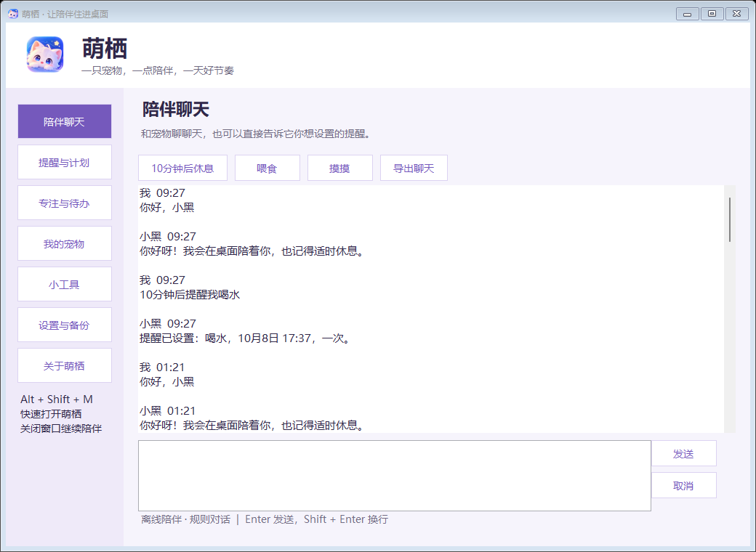Focus the chat message input box
This screenshot has width=756, height=552.
point(395,476)
